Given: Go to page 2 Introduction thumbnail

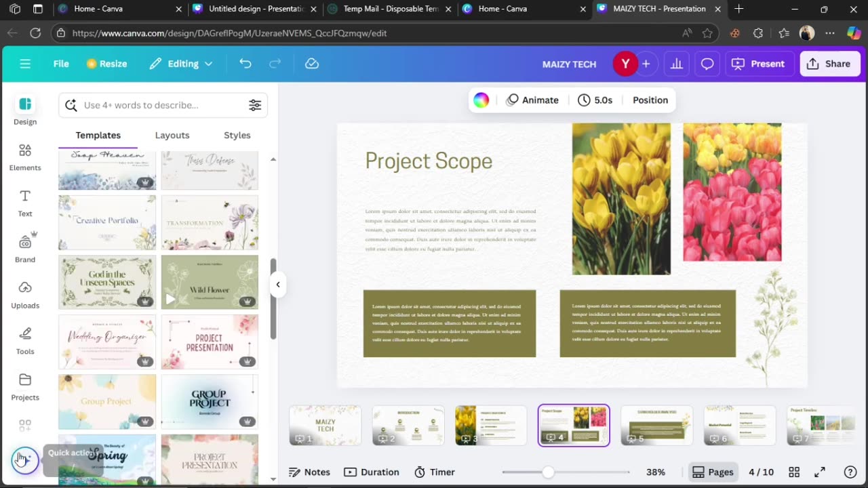Looking at the screenshot, I should click(408, 426).
